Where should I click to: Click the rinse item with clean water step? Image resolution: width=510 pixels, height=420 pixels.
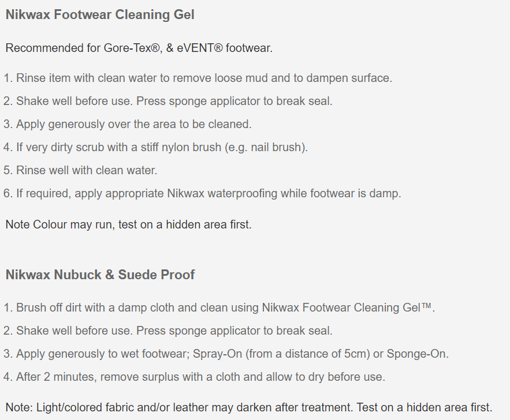point(198,78)
